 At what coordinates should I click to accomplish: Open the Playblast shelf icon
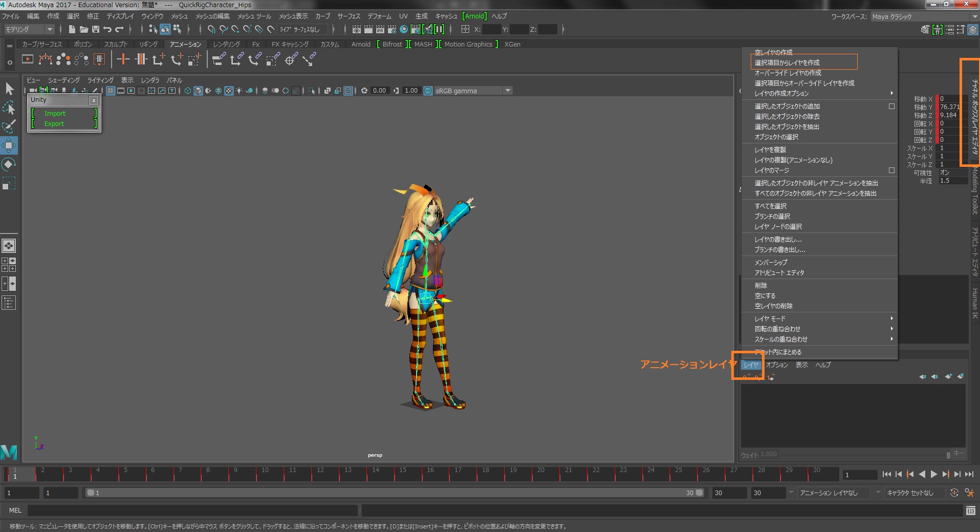click(27, 59)
